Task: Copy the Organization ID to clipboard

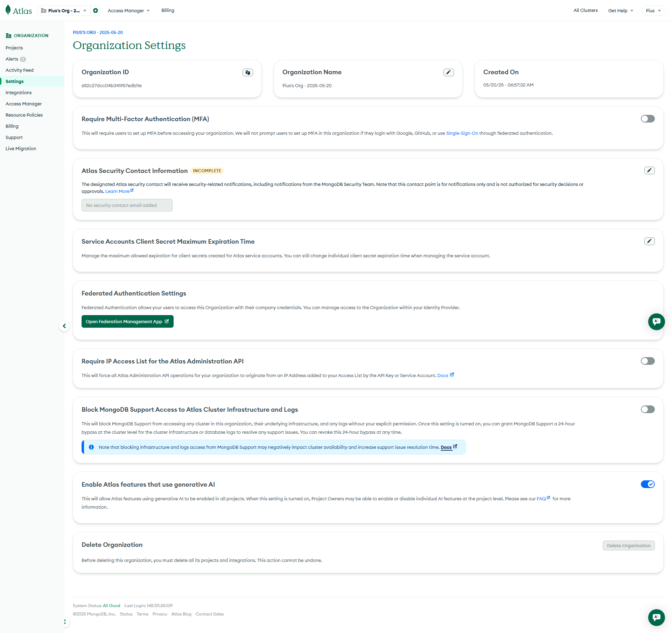Action: 248,72
